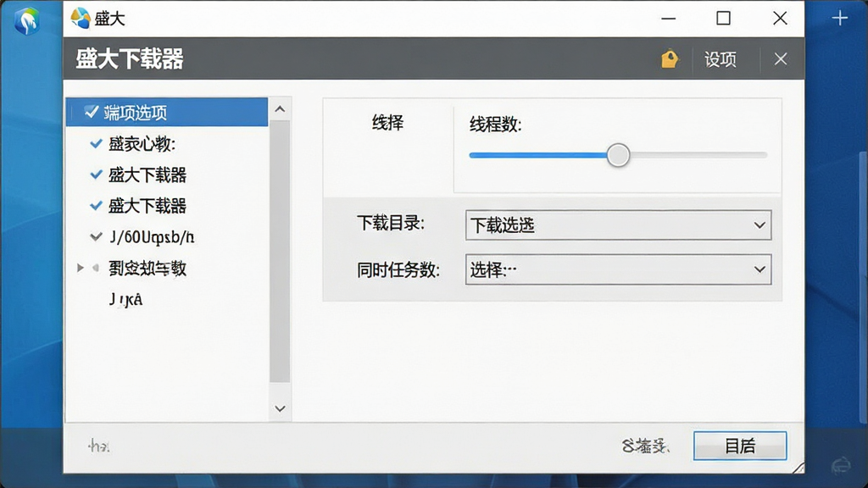Click the 盛大下载器 header title

coord(130,58)
